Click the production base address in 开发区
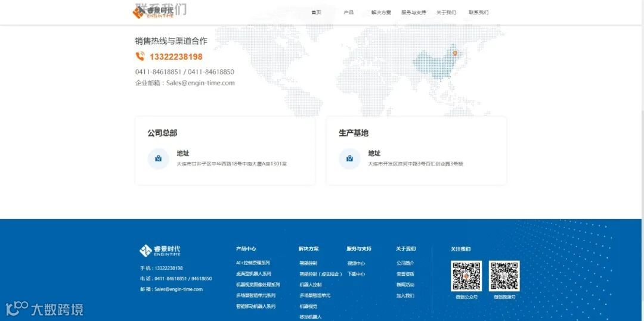 click(x=416, y=164)
